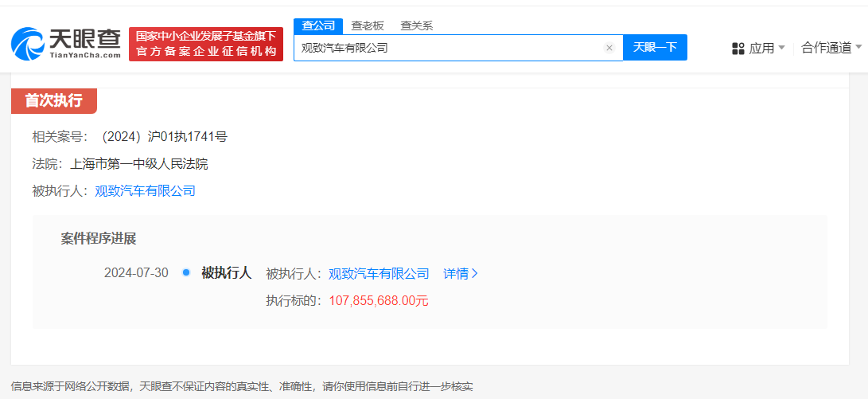Open the TianYanCha logo homepage
This screenshot has height=399, width=868.
(66, 44)
